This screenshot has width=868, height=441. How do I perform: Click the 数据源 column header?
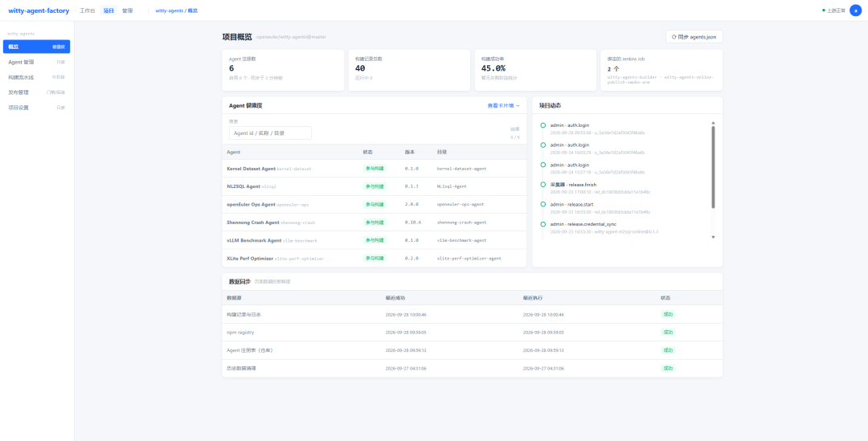(234, 298)
